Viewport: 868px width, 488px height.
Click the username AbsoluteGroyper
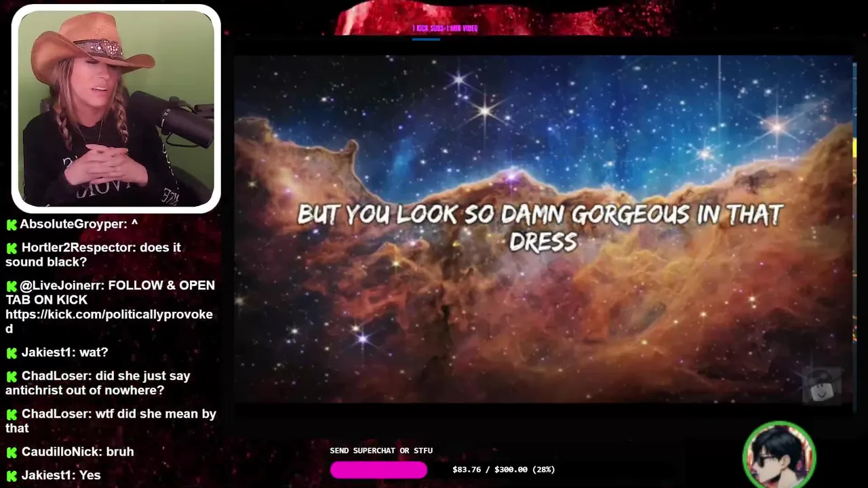pyautogui.click(x=73, y=224)
